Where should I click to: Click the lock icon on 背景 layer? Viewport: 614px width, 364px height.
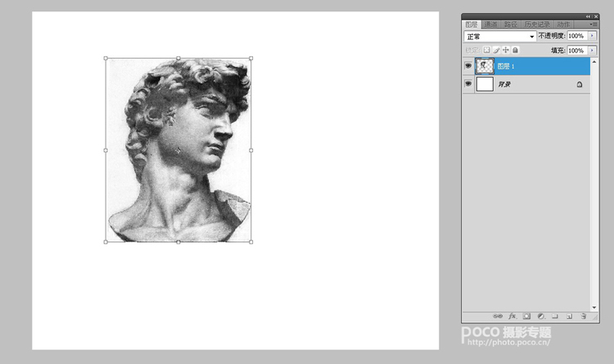click(579, 84)
